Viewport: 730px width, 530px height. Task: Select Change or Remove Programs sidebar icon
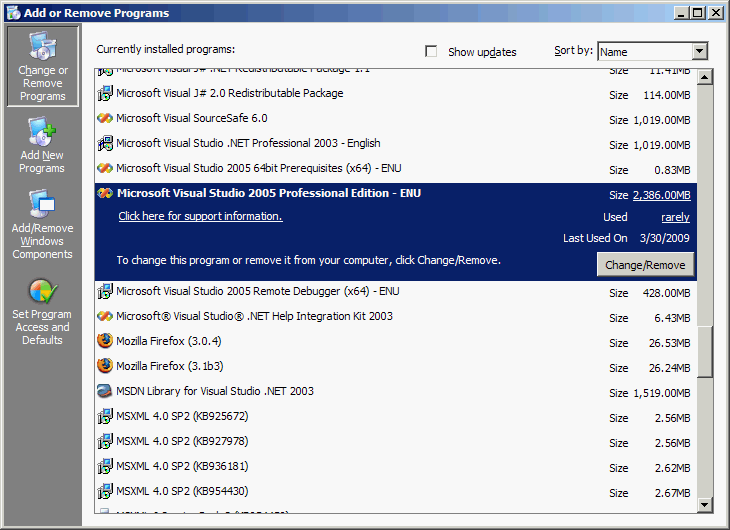pos(43,46)
